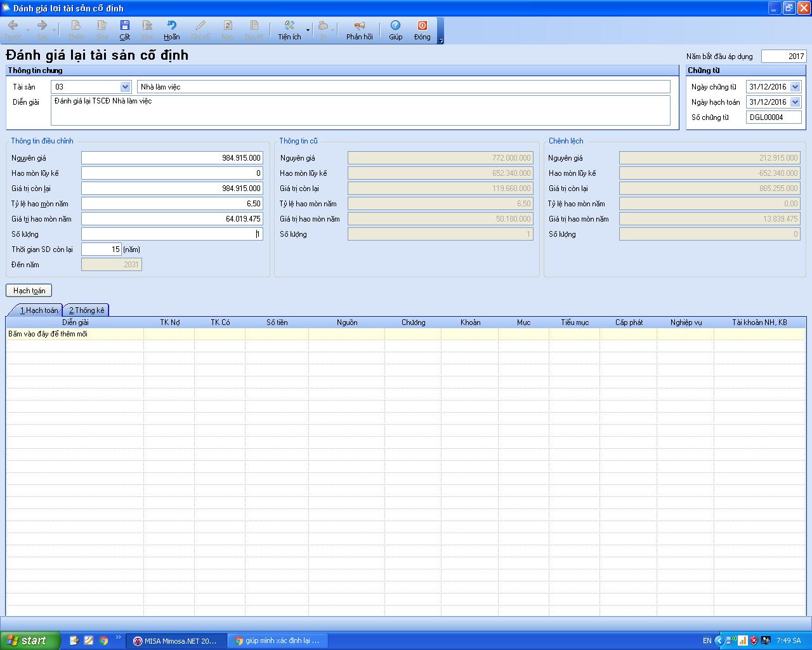812x650 pixels.
Task: Expand quick launch overflow chevron
Action: (119, 637)
